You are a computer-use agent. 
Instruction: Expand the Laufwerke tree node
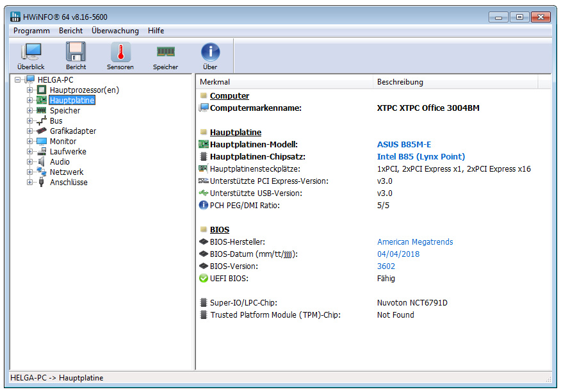click(x=29, y=152)
